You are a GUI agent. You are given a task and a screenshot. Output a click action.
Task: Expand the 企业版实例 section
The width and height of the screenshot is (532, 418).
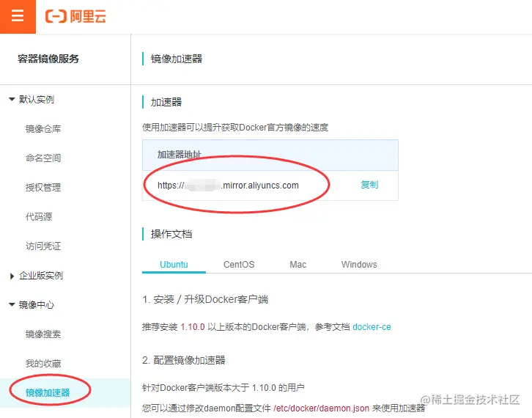[x=12, y=276]
